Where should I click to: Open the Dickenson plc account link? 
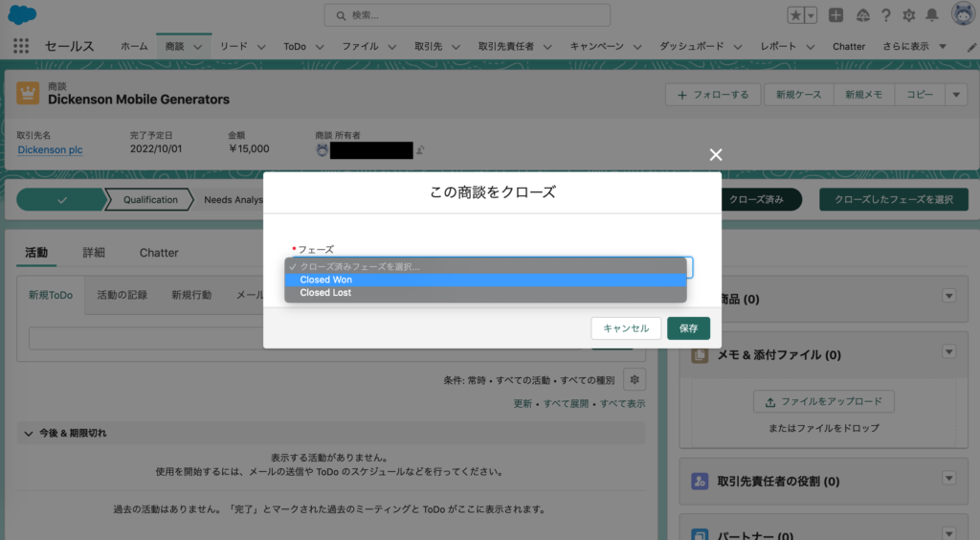click(x=50, y=149)
